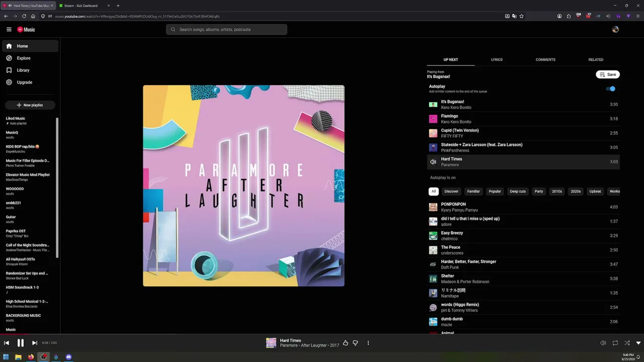The image size is (644, 362).
Task: Like the song with thumbs up
Action: (x=346, y=343)
